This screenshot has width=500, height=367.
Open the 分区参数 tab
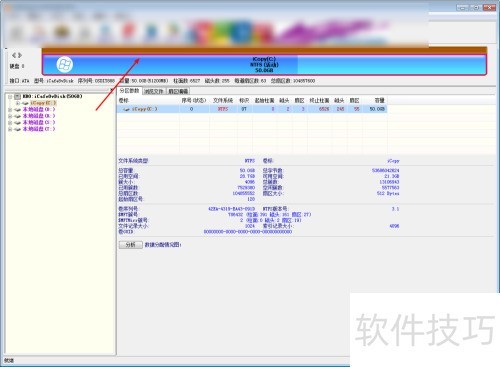tap(129, 91)
